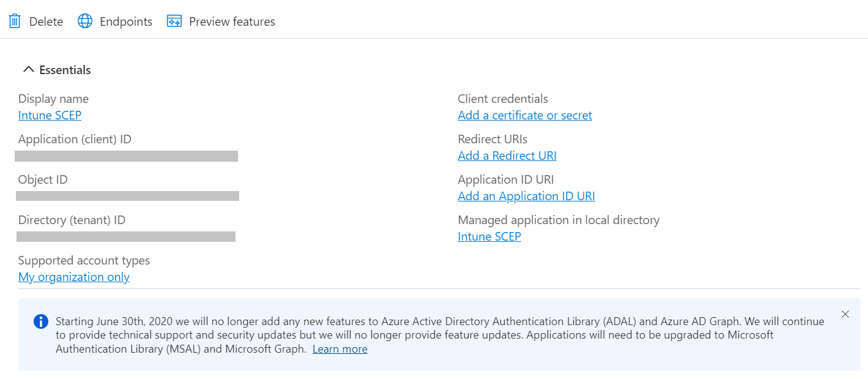Click My organization only link
This screenshot has width=868, height=379.
coord(74,277)
